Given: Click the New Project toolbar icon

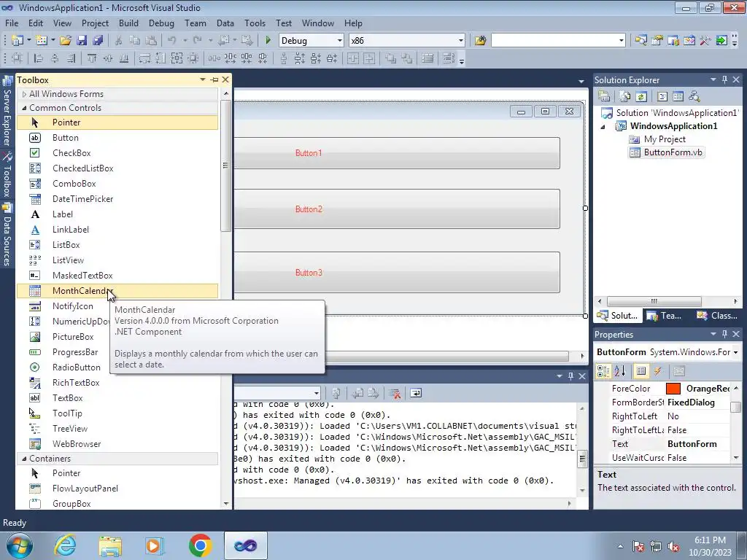Looking at the screenshot, I should coord(18,41).
